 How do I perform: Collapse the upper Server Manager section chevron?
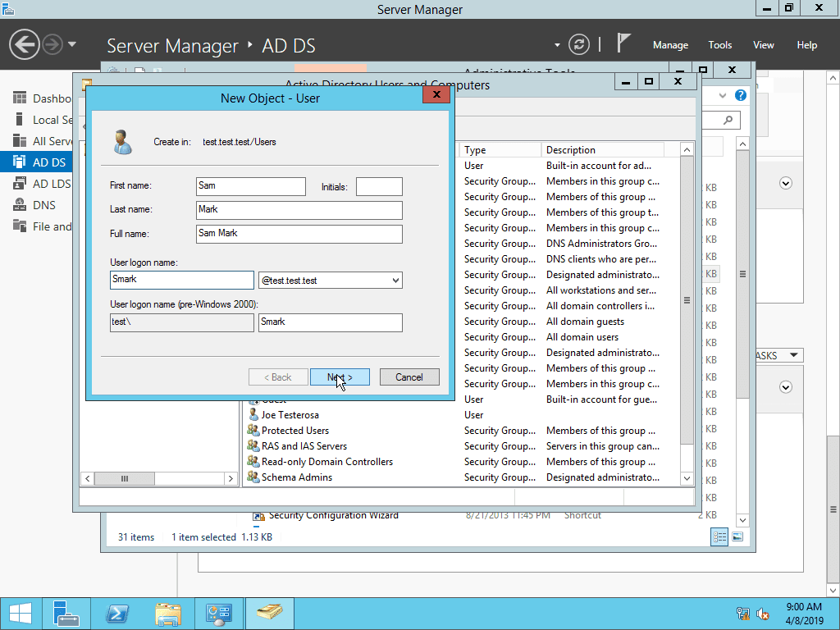click(785, 184)
